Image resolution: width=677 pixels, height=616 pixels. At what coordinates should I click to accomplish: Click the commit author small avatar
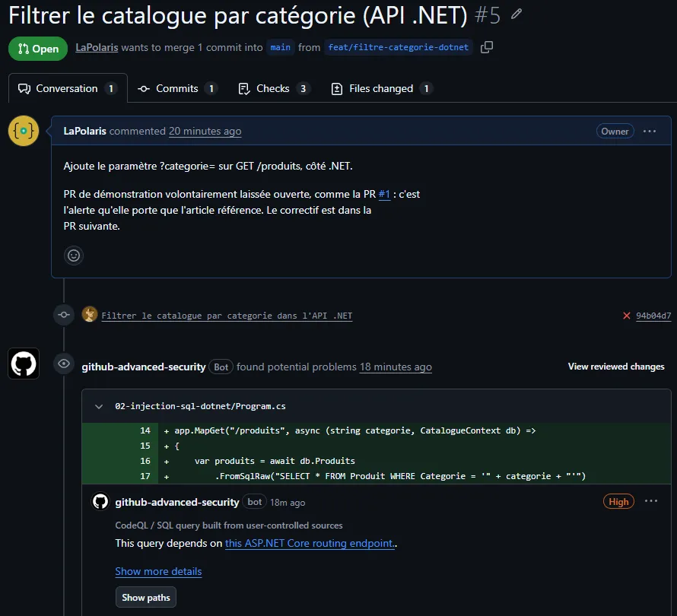tap(89, 315)
